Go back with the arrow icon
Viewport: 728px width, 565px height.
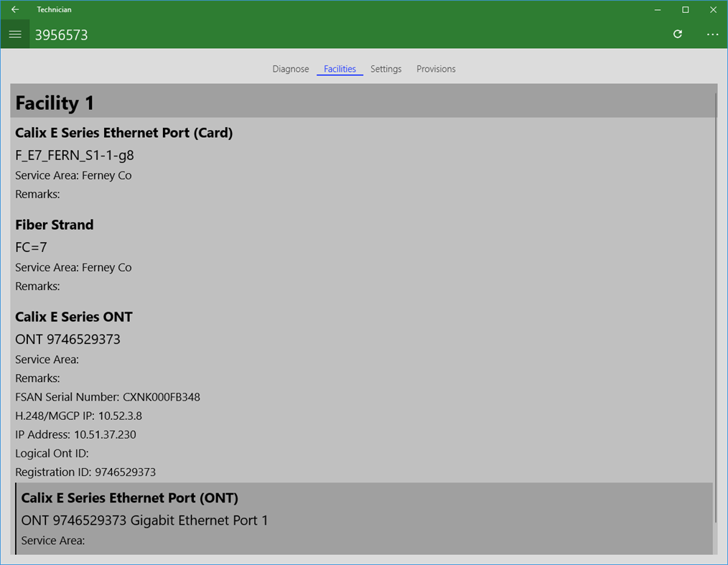tap(15, 9)
